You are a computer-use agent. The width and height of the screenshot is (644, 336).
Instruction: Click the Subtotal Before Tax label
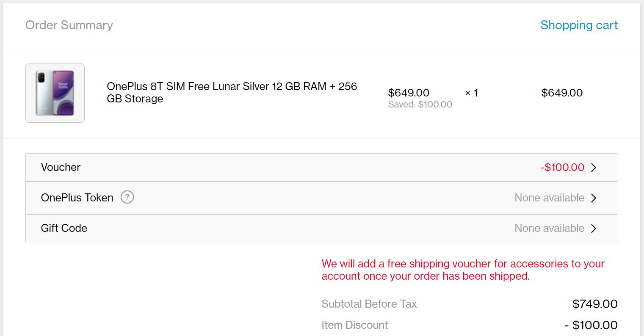(x=369, y=304)
